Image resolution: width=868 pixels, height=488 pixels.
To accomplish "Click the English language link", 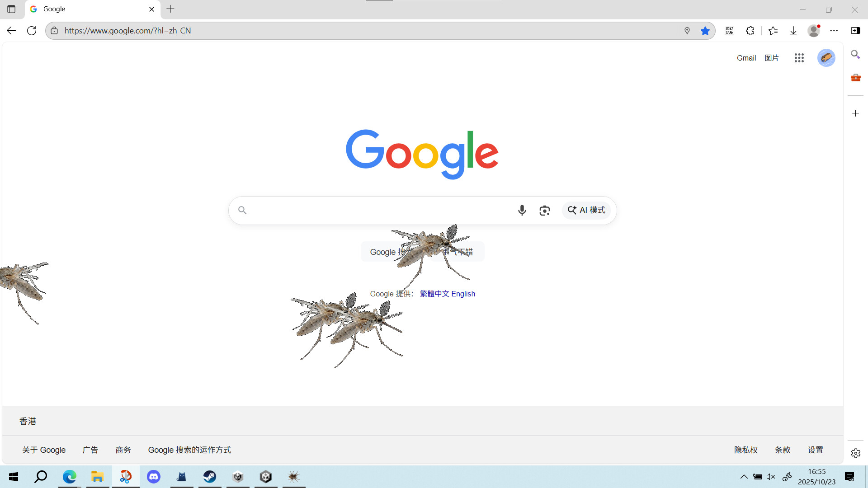I will pyautogui.click(x=463, y=294).
